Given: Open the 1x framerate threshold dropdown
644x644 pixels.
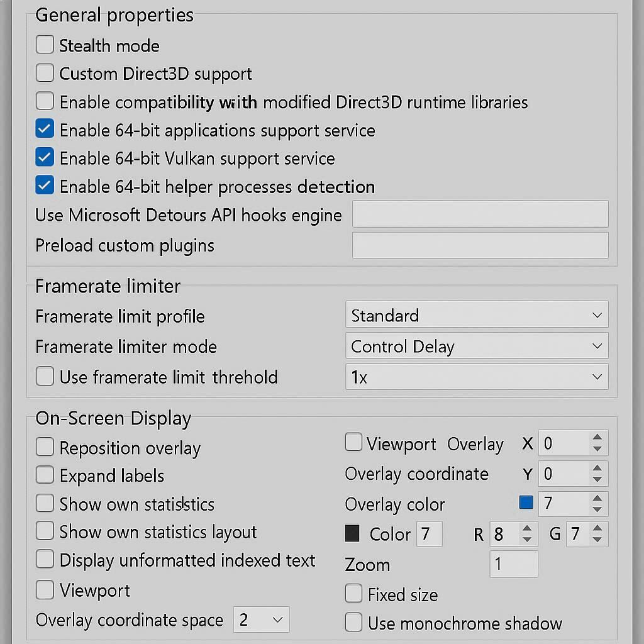Looking at the screenshot, I should 477,377.
